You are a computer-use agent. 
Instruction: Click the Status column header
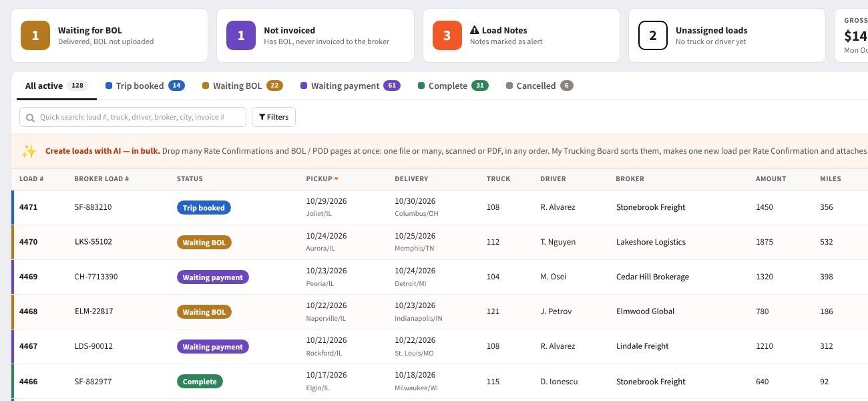190,178
